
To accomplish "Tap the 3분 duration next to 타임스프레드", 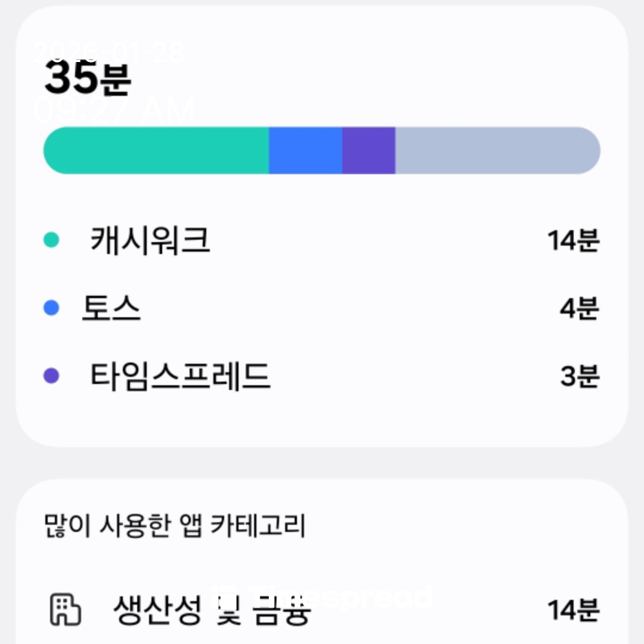I will pos(579,376).
